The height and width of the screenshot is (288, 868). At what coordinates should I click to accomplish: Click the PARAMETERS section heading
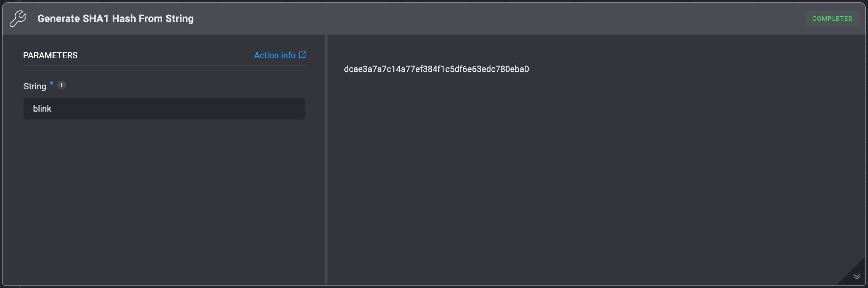pyautogui.click(x=50, y=55)
